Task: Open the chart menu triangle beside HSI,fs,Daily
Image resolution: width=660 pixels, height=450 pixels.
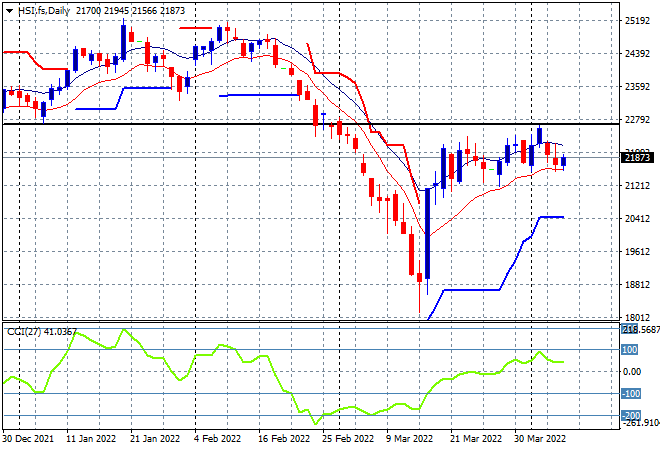Action: pyautogui.click(x=9, y=11)
